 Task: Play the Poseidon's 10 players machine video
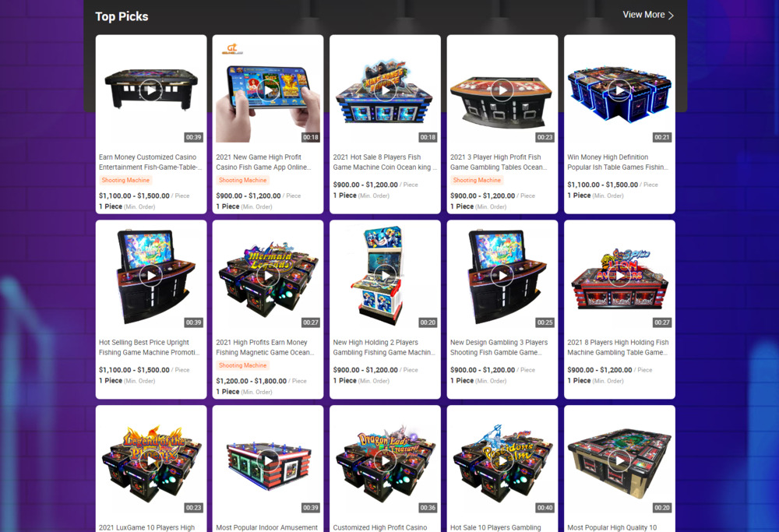pos(502,461)
